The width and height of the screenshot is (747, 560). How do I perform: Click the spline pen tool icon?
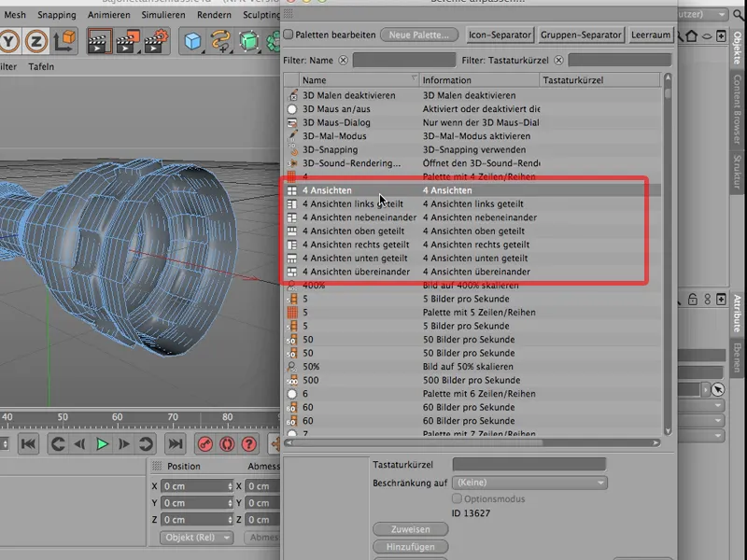pos(220,41)
